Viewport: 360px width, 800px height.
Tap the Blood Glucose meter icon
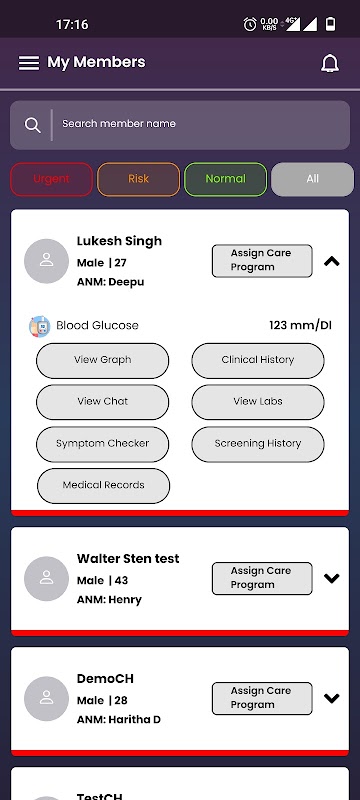[39, 326]
